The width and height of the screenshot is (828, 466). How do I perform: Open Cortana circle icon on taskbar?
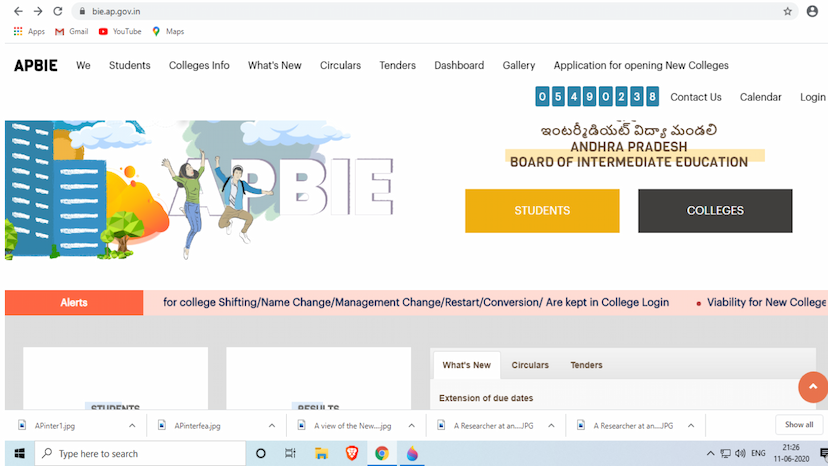(x=260, y=453)
